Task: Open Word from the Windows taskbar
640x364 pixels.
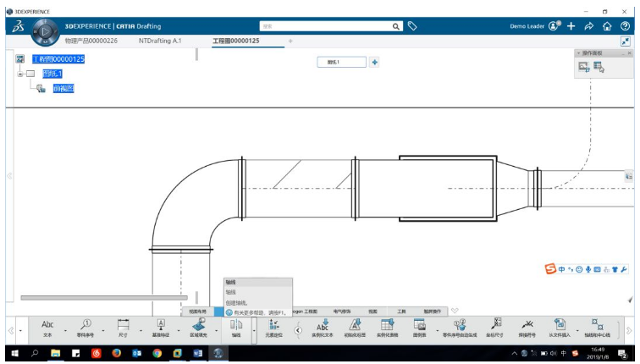Action: (x=197, y=353)
